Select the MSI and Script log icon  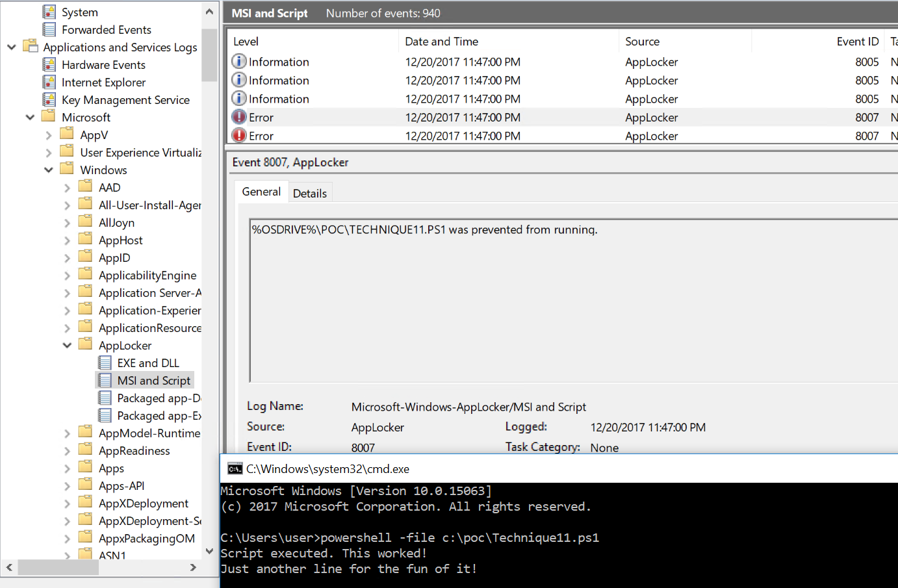(104, 380)
